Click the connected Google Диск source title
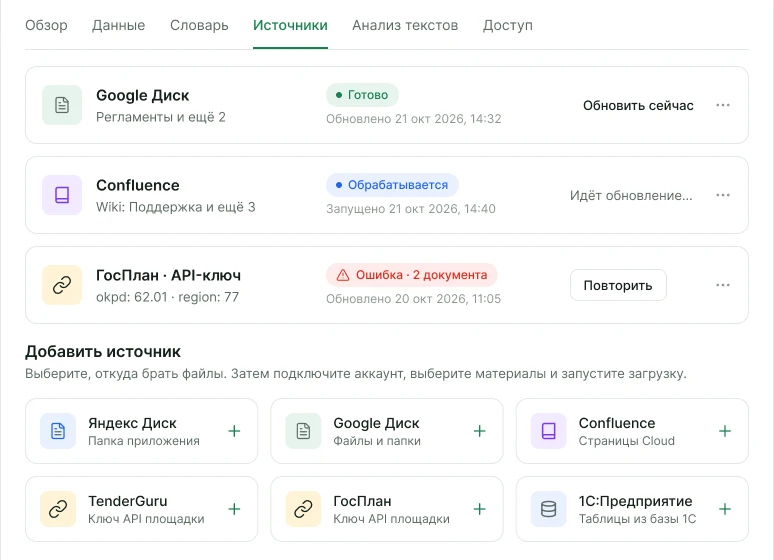This screenshot has width=774, height=560. coord(142,95)
